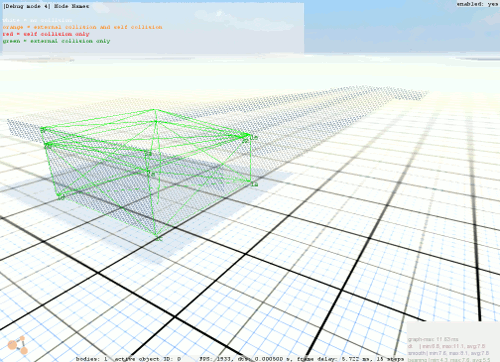
Task: Click the "graph-max: 11.83 ms" line
Action: click(433, 339)
